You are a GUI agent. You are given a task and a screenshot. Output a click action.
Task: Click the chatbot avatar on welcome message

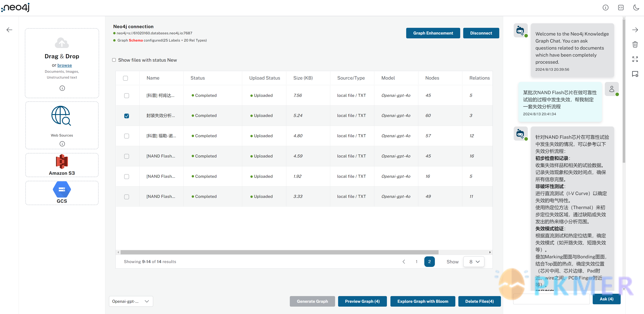[x=521, y=30]
